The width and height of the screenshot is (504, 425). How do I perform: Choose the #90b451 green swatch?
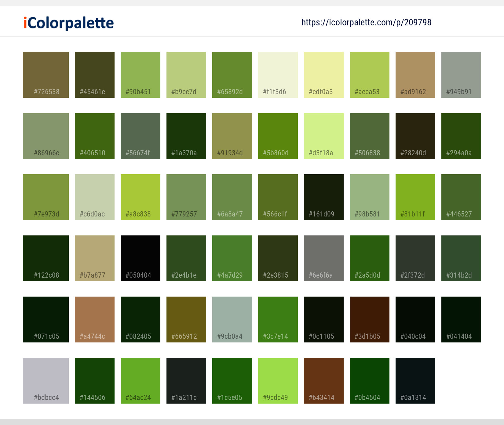coord(141,75)
